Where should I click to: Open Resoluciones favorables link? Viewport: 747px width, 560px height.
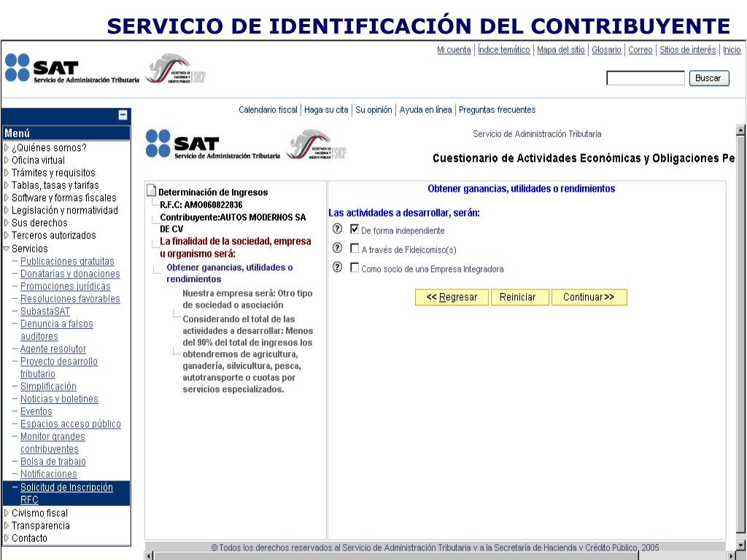point(70,298)
